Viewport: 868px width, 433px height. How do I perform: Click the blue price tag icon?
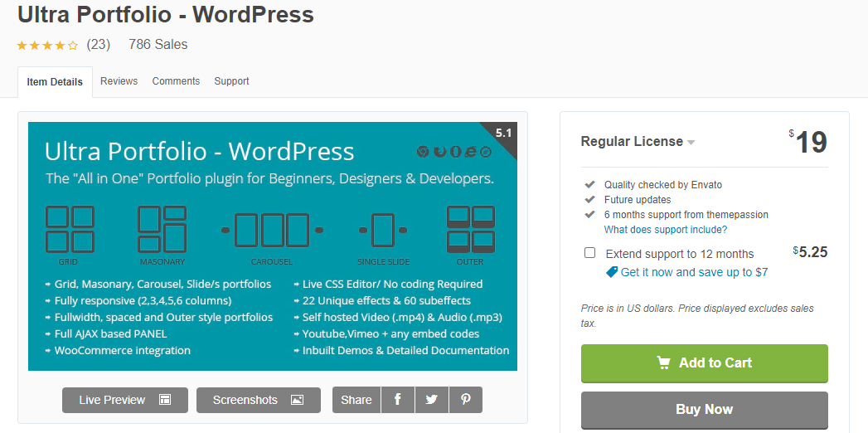click(612, 272)
